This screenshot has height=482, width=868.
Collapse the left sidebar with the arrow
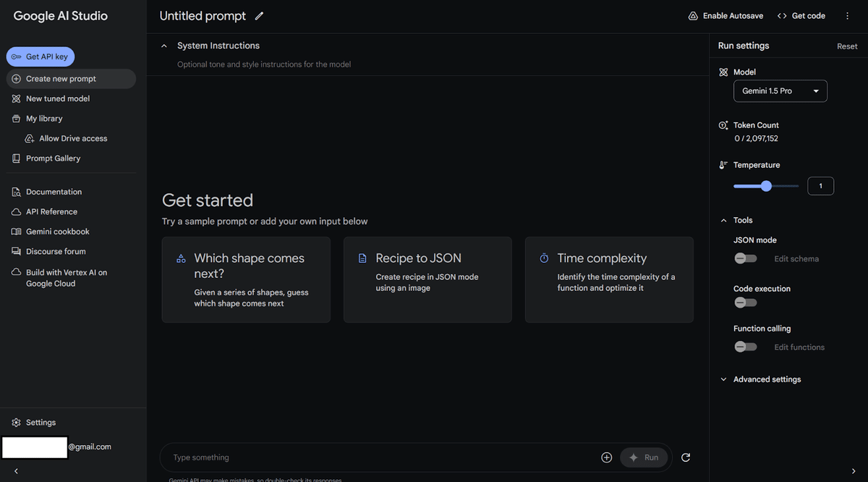[16, 471]
